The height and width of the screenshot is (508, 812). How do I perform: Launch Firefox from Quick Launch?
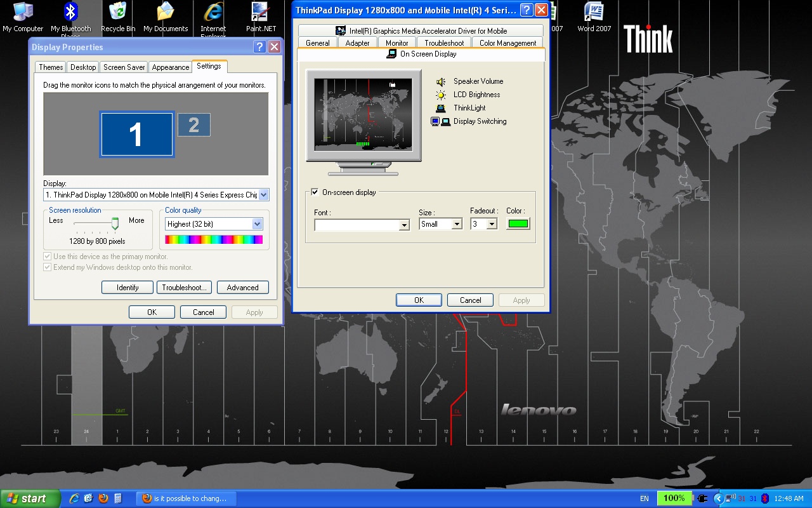(x=103, y=498)
